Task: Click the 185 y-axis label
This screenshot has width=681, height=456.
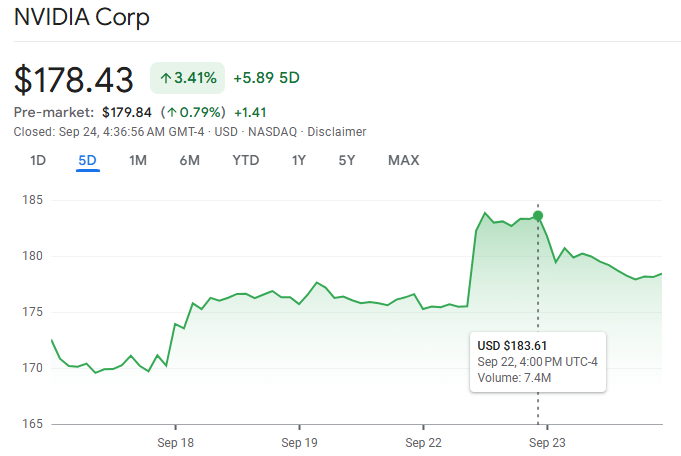Action: (x=33, y=200)
